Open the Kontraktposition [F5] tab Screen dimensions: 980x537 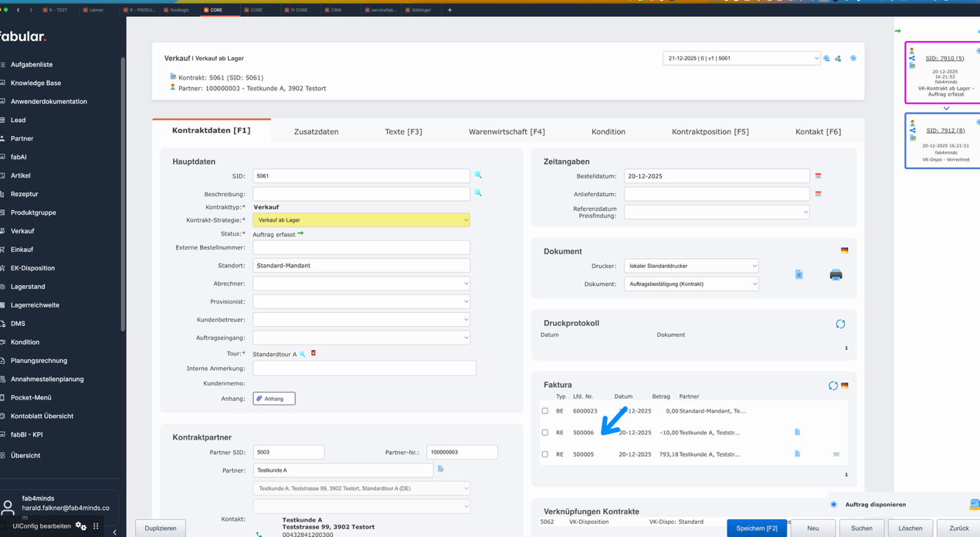710,132
